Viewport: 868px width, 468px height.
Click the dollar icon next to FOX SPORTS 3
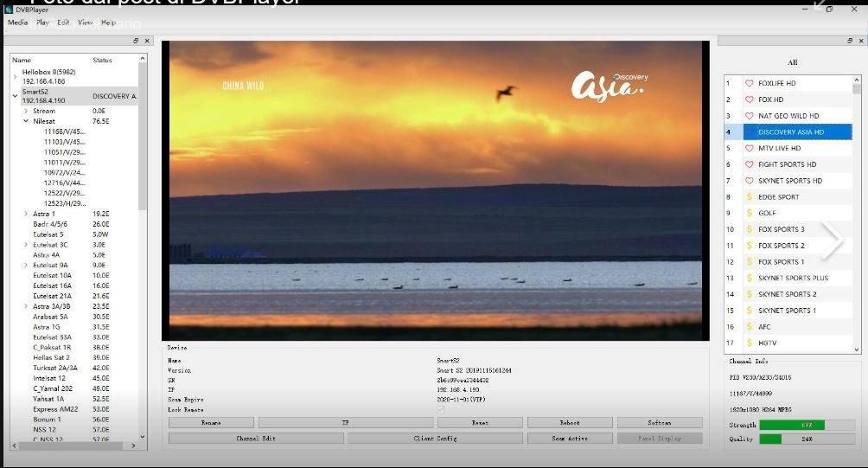749,229
